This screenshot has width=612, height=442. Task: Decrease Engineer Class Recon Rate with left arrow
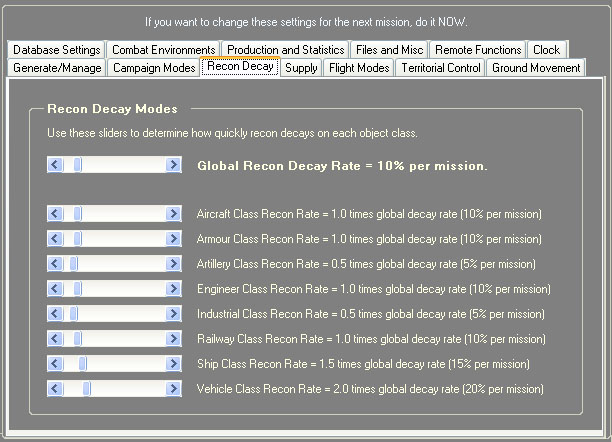(55, 288)
